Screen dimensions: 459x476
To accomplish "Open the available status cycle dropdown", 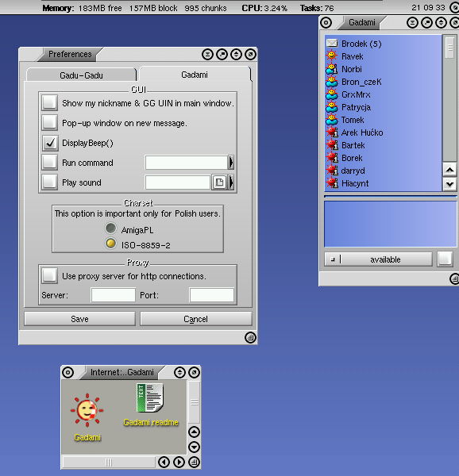I will tap(378, 259).
